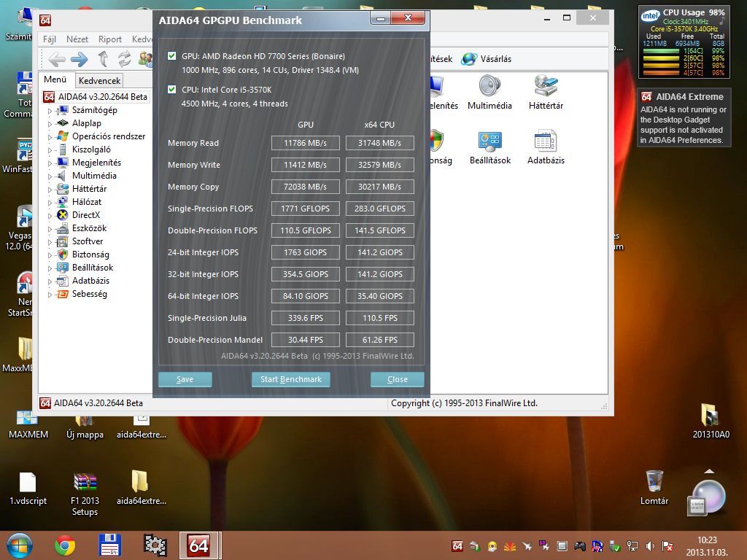Expand the Háttértár tree node
This screenshot has width=747, height=560.
pos(50,190)
